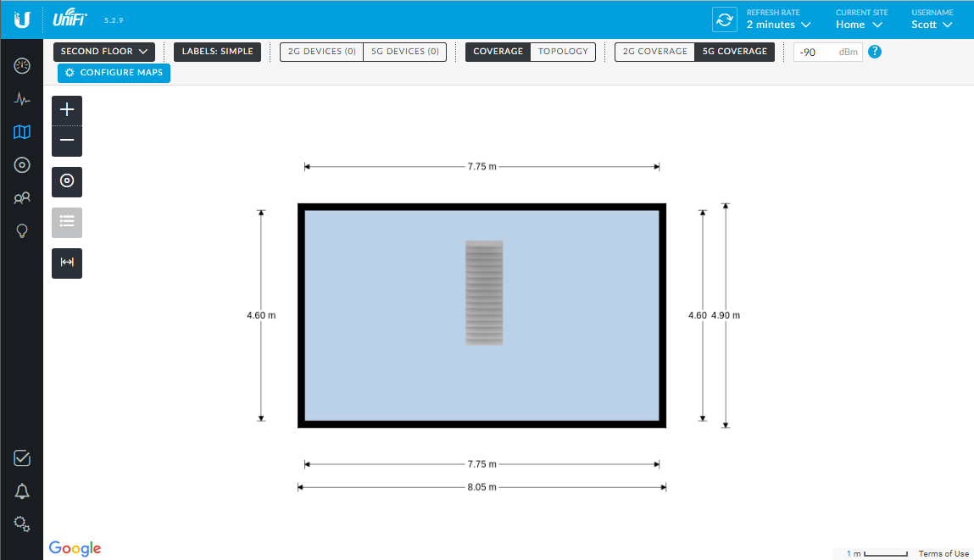This screenshot has width=974, height=560.
Task: View Clients using the sidebar icon
Action: pyautogui.click(x=22, y=197)
